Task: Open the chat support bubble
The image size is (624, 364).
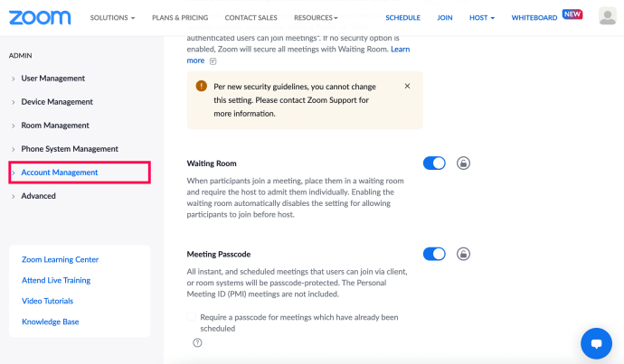Action: [x=596, y=343]
